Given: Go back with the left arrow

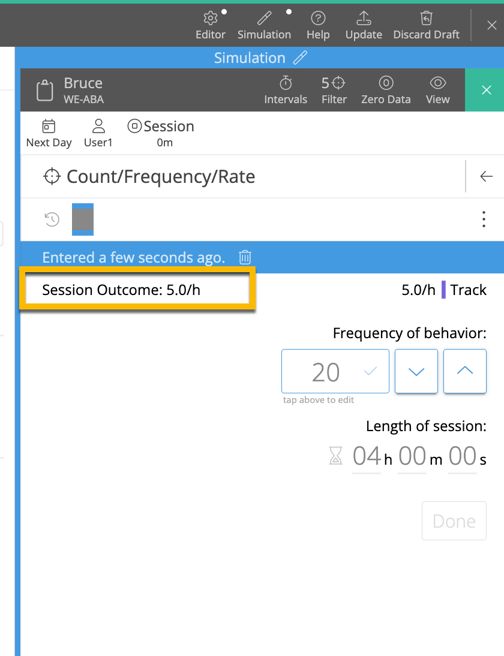Looking at the screenshot, I should pyautogui.click(x=486, y=176).
